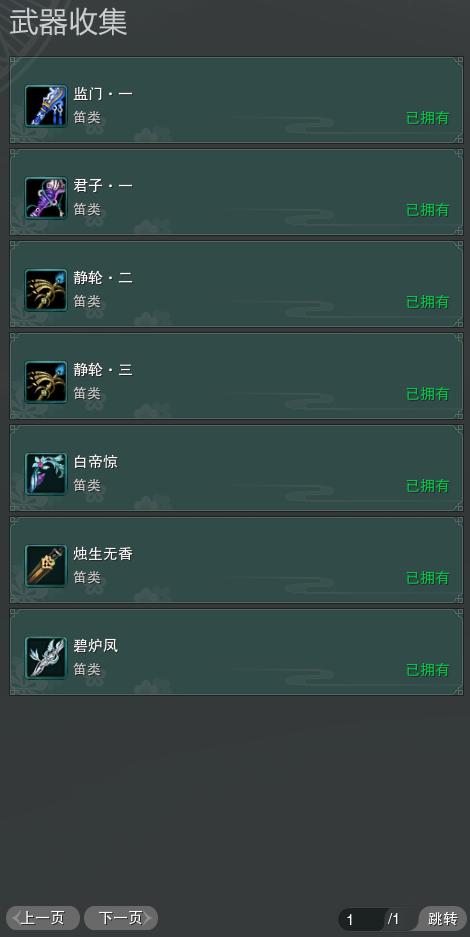Go to previous page with 上一页

(x=42, y=918)
